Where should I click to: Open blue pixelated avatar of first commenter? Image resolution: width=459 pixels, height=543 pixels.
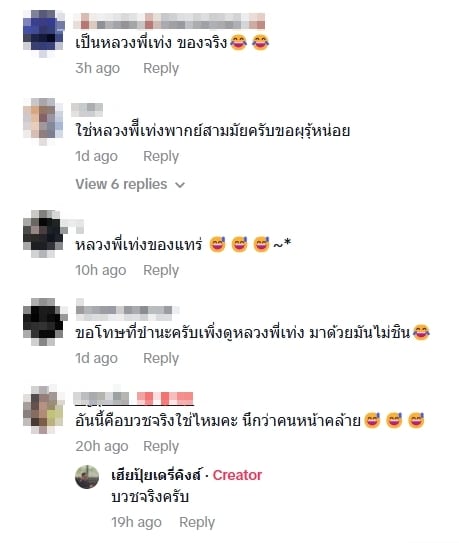coord(44,32)
